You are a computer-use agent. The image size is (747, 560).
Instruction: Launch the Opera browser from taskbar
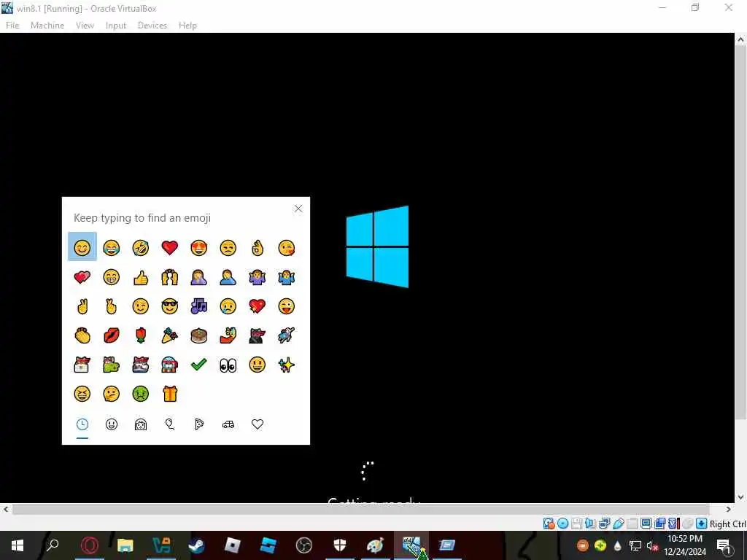pos(89,545)
